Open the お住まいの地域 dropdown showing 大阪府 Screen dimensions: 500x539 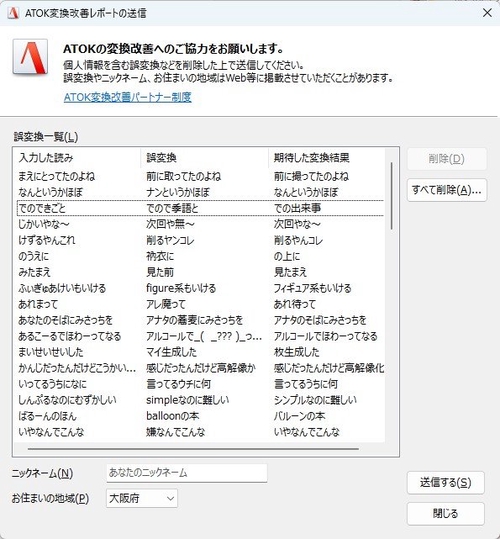click(142, 498)
